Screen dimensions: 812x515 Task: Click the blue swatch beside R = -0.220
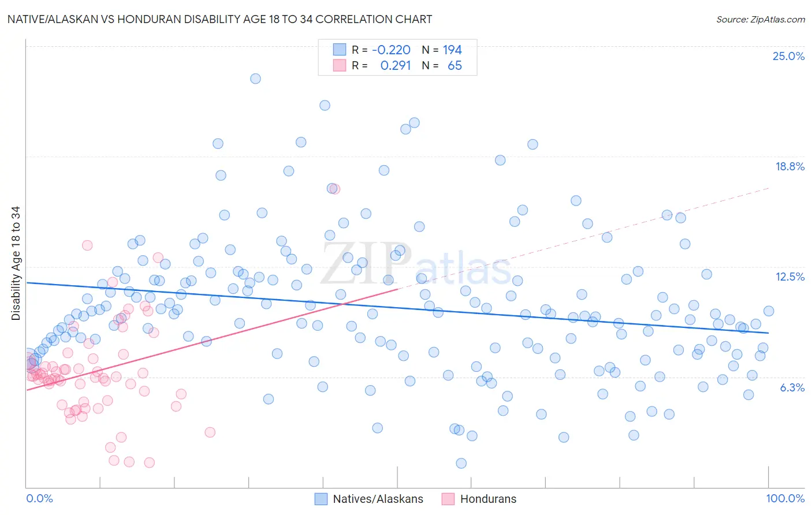(339, 50)
